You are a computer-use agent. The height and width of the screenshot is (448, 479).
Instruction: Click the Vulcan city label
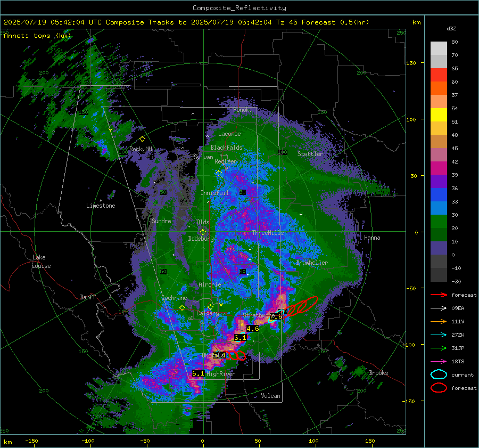pyautogui.click(x=270, y=396)
